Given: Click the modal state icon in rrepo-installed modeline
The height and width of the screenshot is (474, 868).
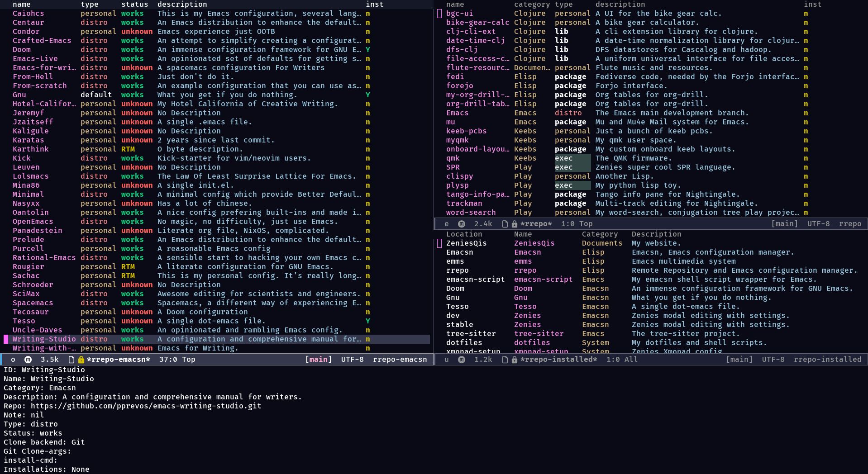Looking at the screenshot, I should tap(461, 360).
